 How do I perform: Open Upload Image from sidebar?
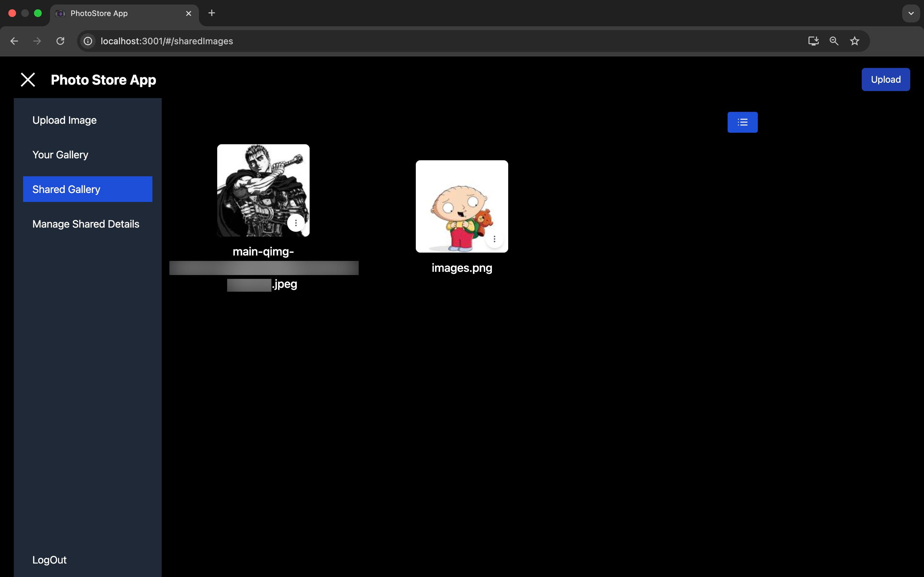64,120
